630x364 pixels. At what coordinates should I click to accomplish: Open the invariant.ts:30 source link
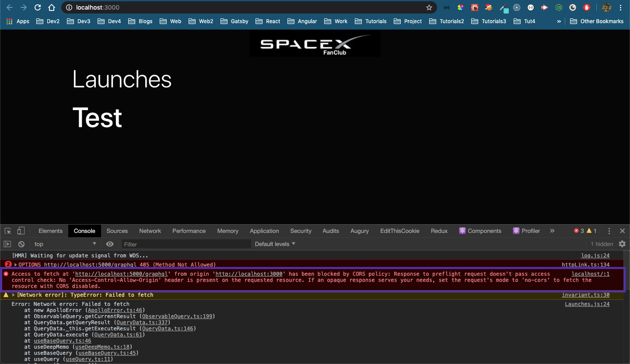pyautogui.click(x=585, y=295)
